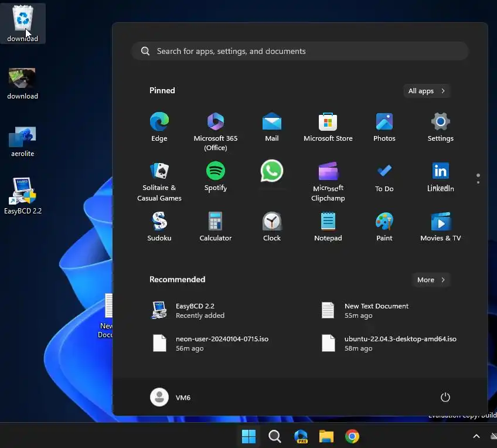Launch the WhatsApp pinned icon

pos(271,172)
